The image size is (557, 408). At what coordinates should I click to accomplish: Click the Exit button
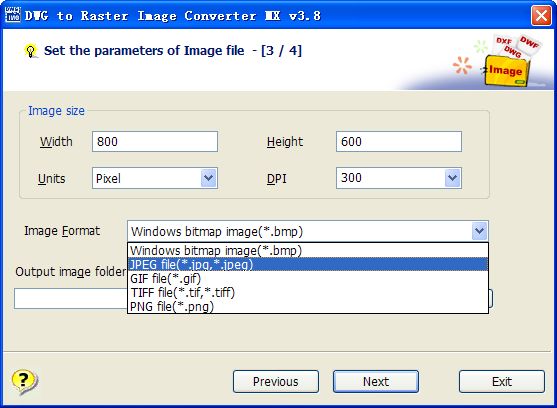point(502,381)
